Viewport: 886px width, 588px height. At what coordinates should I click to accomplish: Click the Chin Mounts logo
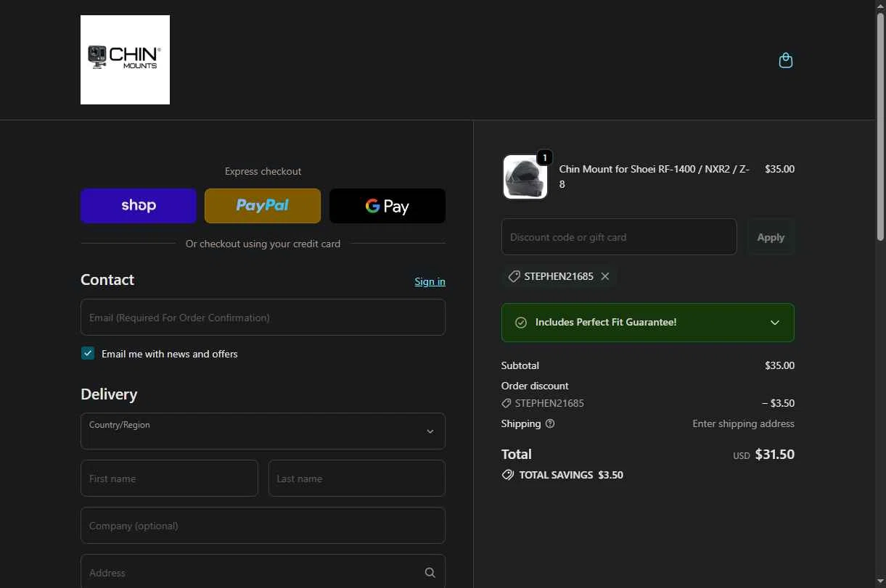(125, 59)
